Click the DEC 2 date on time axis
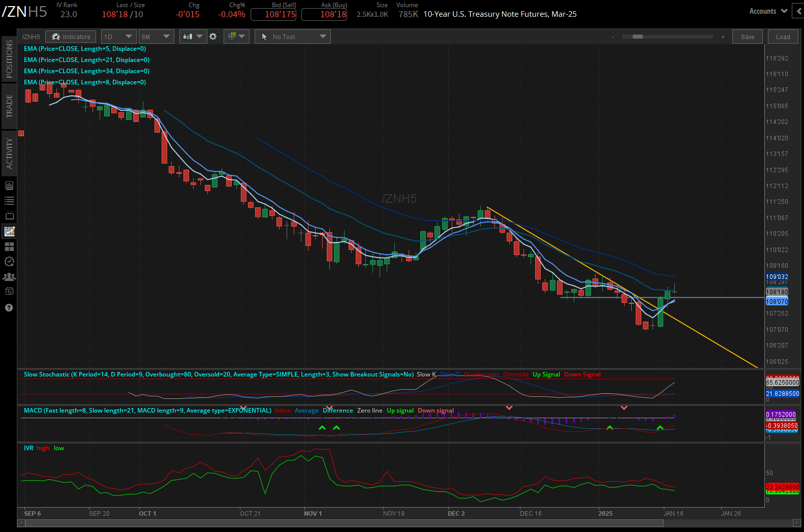The image size is (804, 532). (x=456, y=513)
